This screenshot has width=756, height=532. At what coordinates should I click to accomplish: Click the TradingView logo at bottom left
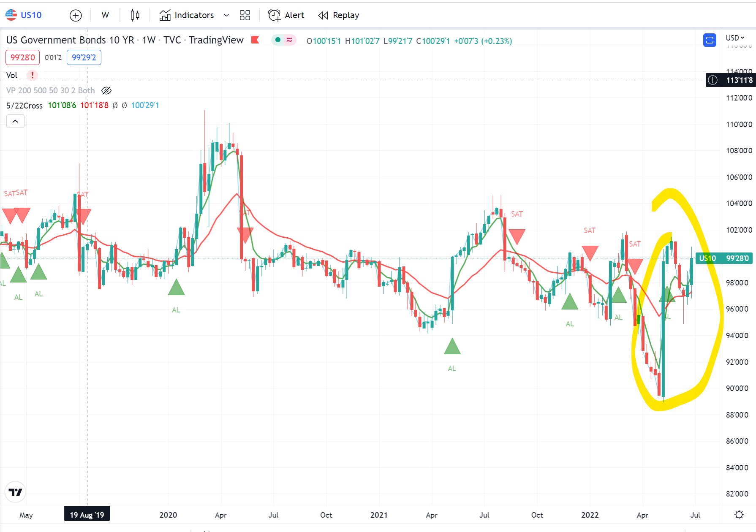click(15, 492)
